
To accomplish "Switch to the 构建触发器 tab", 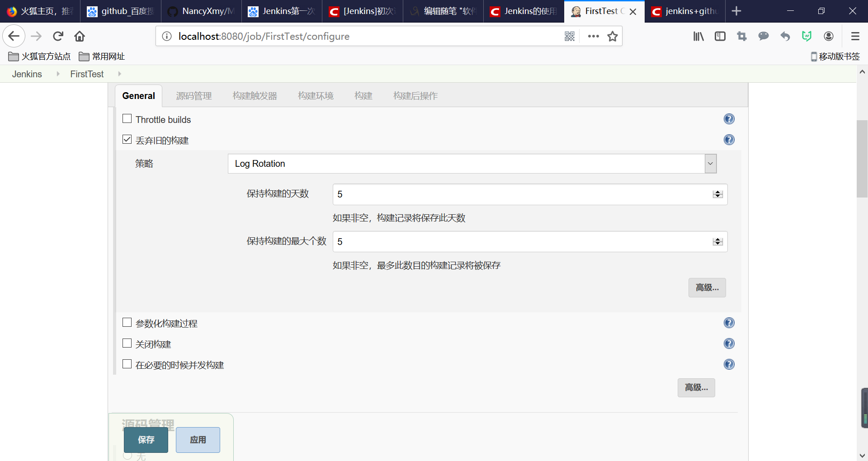I will tap(255, 96).
